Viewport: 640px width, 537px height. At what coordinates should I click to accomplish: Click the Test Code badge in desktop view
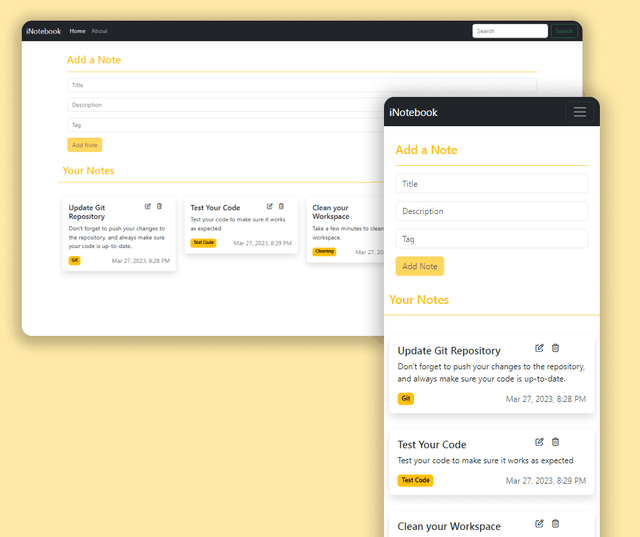click(x=203, y=242)
